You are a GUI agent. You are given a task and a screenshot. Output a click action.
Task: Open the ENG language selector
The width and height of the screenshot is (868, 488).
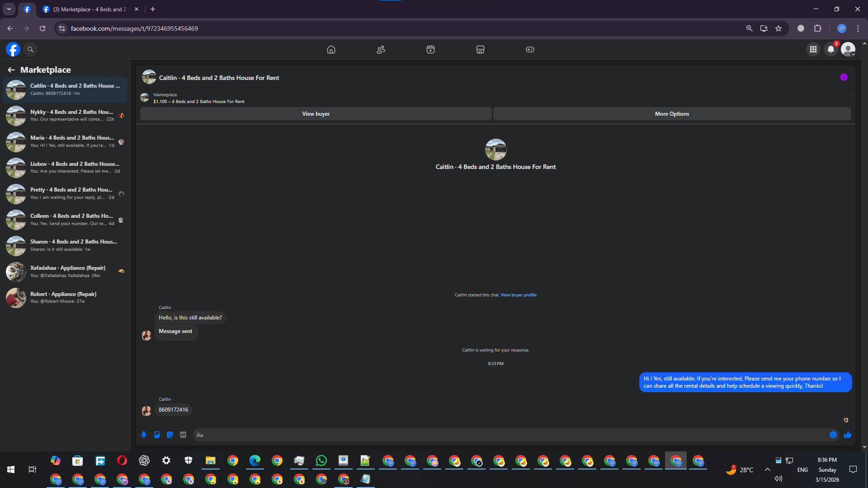(x=802, y=470)
